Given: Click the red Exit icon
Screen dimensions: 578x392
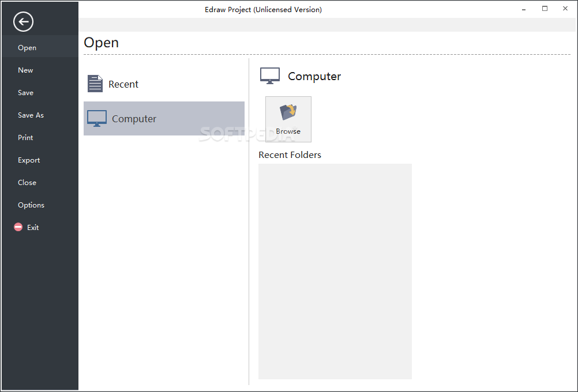Looking at the screenshot, I should [x=18, y=227].
